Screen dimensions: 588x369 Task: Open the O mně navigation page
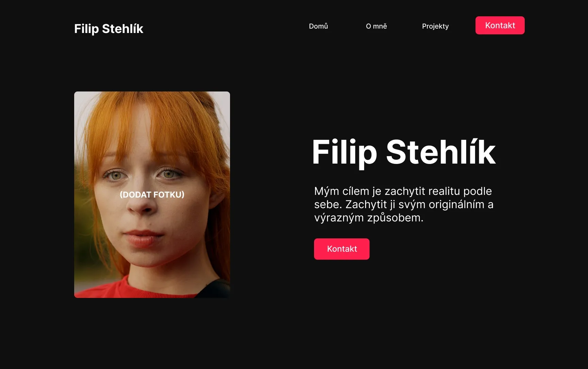click(x=376, y=26)
